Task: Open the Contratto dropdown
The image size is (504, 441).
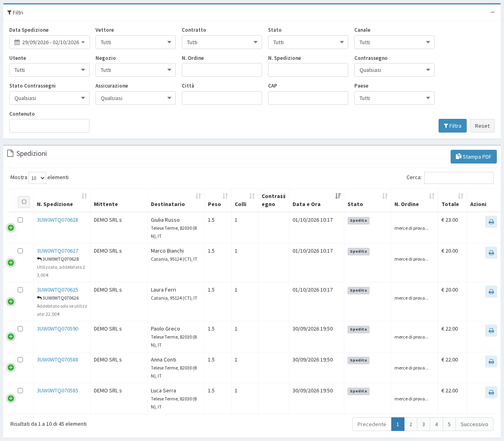Action: (222, 42)
